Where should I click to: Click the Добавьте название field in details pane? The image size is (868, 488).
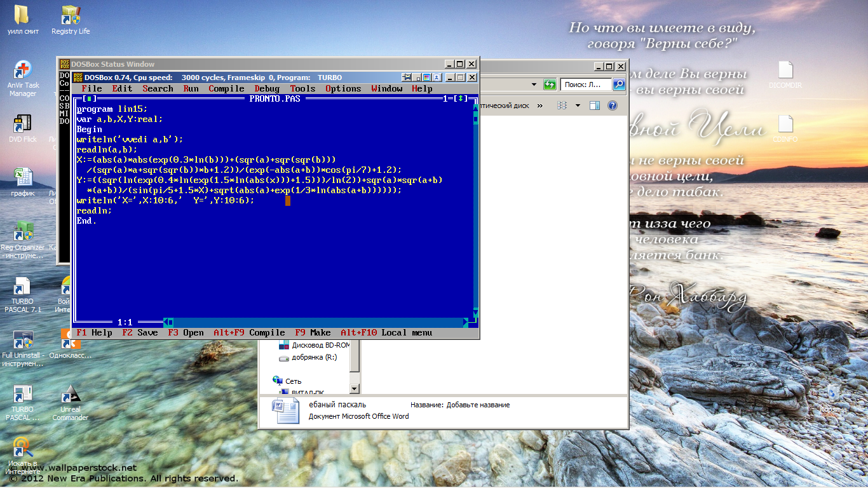tap(478, 405)
